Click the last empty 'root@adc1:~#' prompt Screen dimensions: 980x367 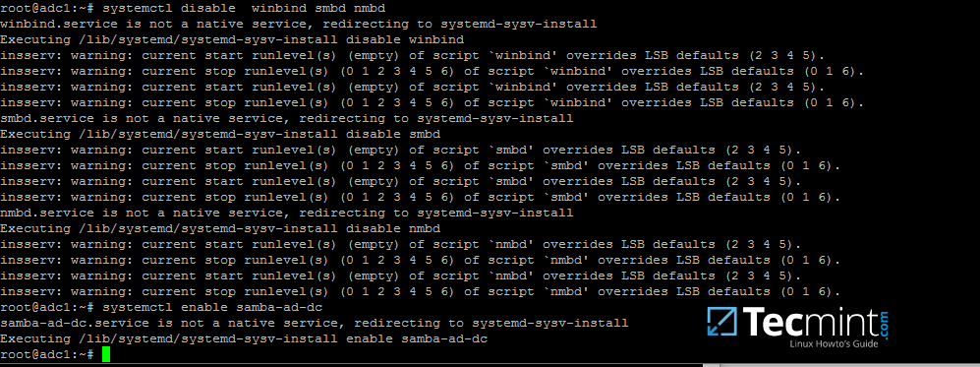[x=47, y=354]
